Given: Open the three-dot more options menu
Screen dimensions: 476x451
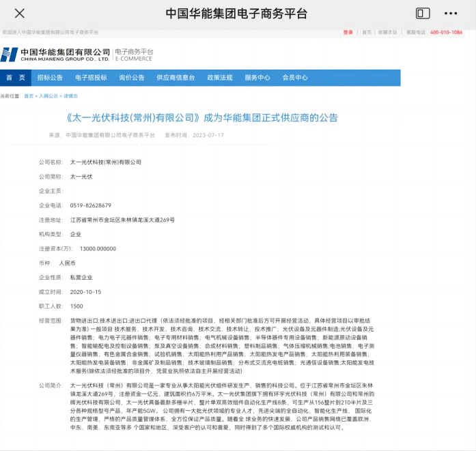Looking at the screenshot, I should [x=451, y=14].
